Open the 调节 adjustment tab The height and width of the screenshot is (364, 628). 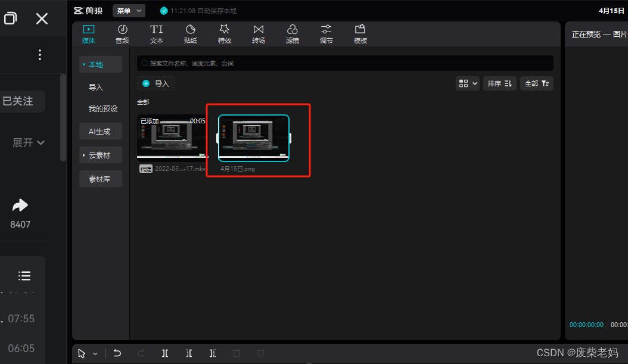coord(326,34)
